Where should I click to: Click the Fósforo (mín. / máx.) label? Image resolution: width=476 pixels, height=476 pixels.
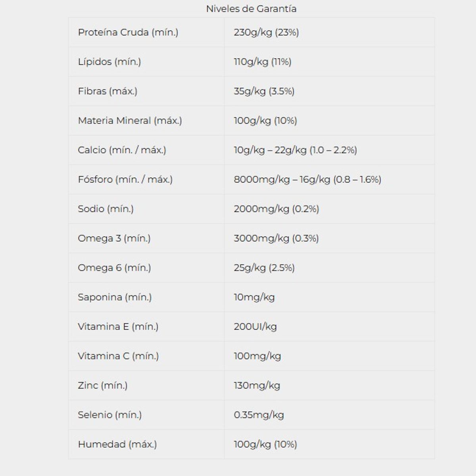[x=125, y=179]
